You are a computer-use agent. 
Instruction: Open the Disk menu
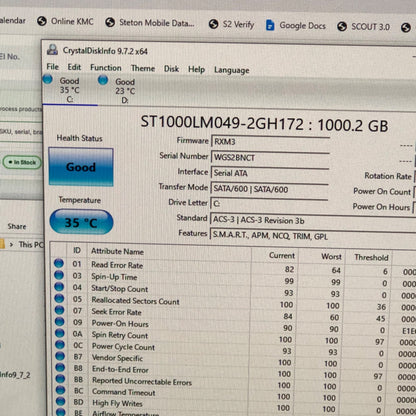(x=171, y=69)
